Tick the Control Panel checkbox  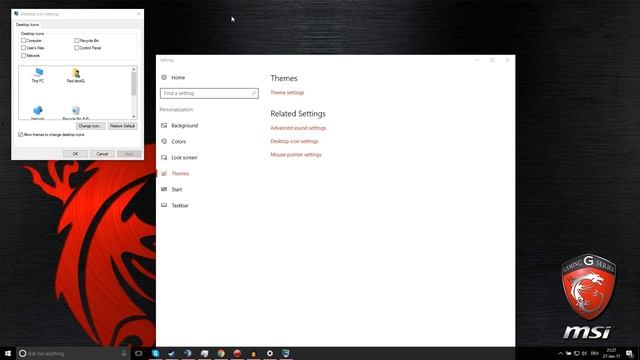pos(76,48)
